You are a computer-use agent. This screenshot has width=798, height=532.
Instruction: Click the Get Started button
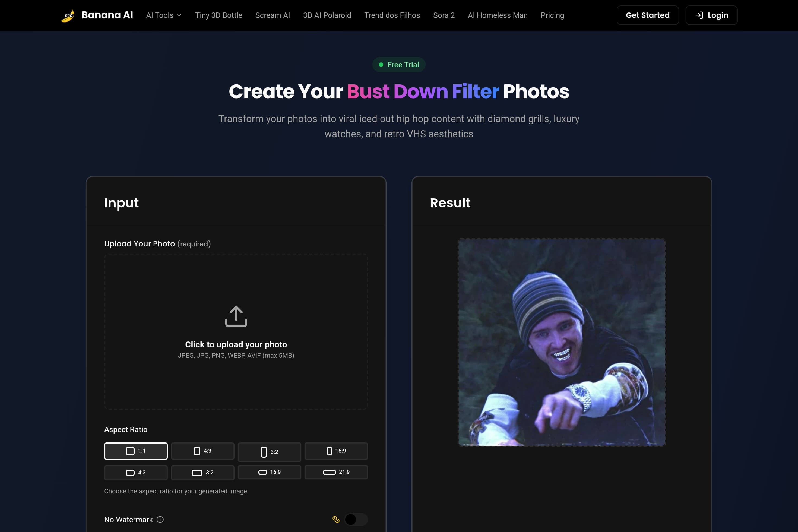click(647, 15)
